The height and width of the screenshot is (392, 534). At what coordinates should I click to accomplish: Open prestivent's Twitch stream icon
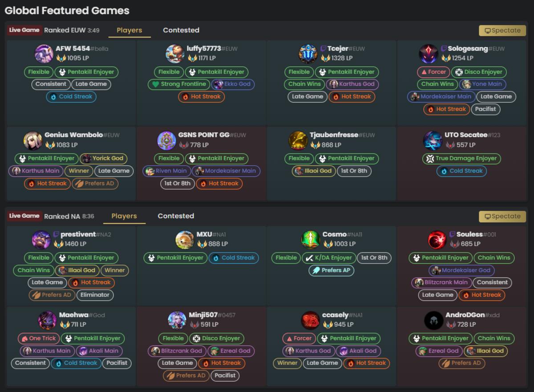point(56,234)
